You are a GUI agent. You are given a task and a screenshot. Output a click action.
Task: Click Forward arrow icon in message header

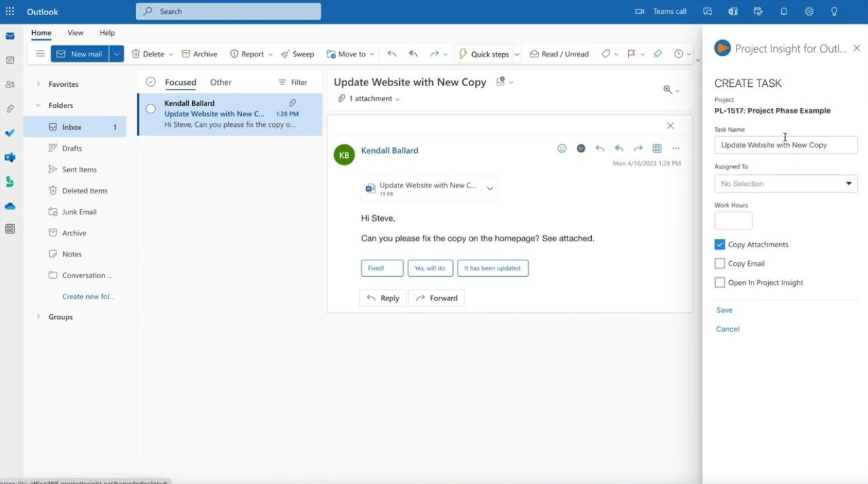point(638,149)
